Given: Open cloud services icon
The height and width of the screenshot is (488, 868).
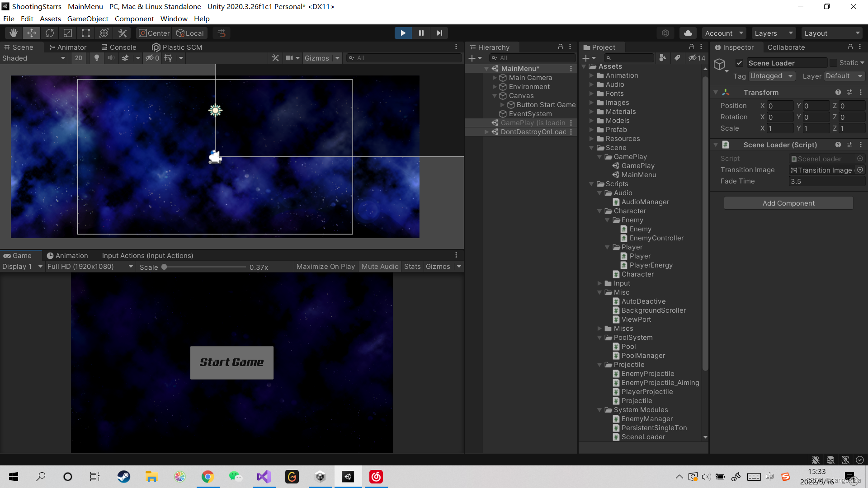Looking at the screenshot, I should (x=688, y=33).
